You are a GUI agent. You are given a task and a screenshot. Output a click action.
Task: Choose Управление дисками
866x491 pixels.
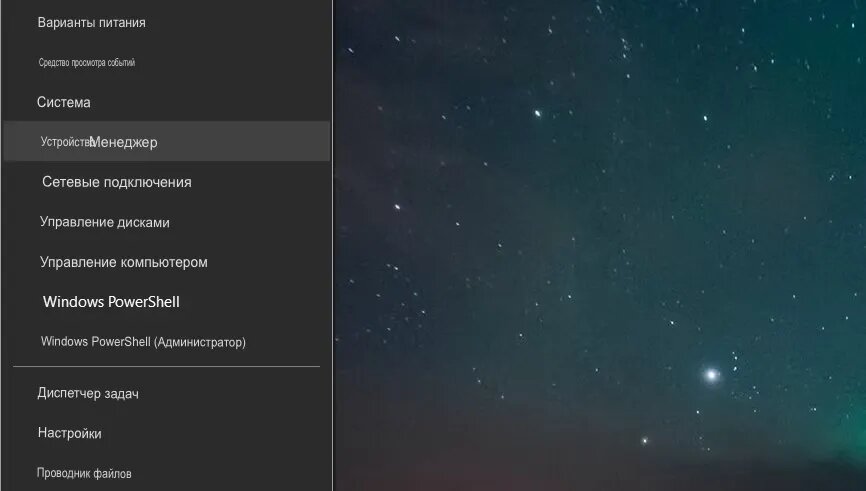pyautogui.click(x=166, y=222)
